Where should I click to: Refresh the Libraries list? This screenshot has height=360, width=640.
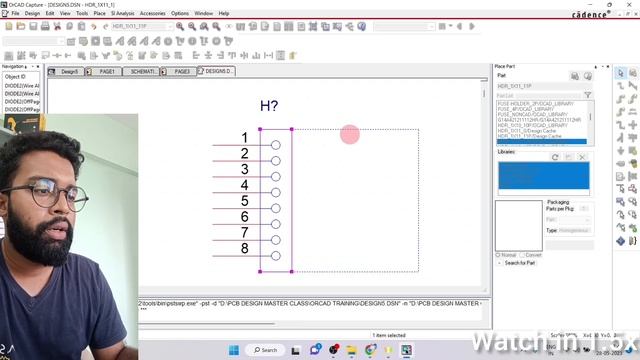tap(555, 157)
